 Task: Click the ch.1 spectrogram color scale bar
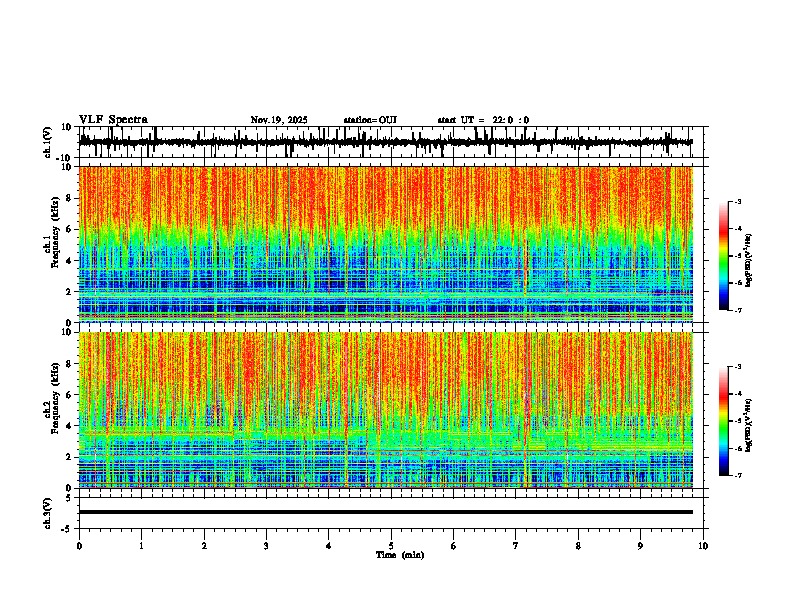coord(723,256)
